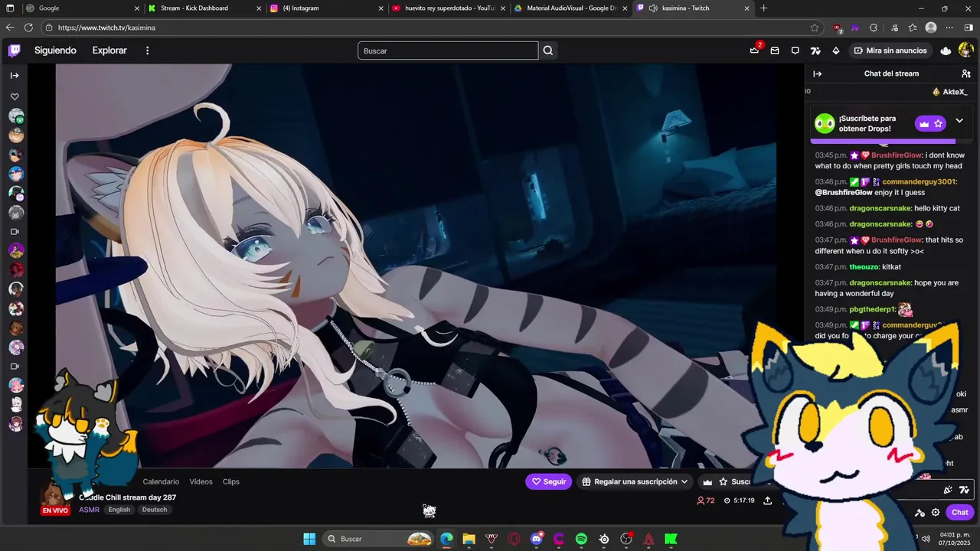Screen dimensions: 980x551
Task: Expand the left followed channels sidebar
Action: point(15,75)
